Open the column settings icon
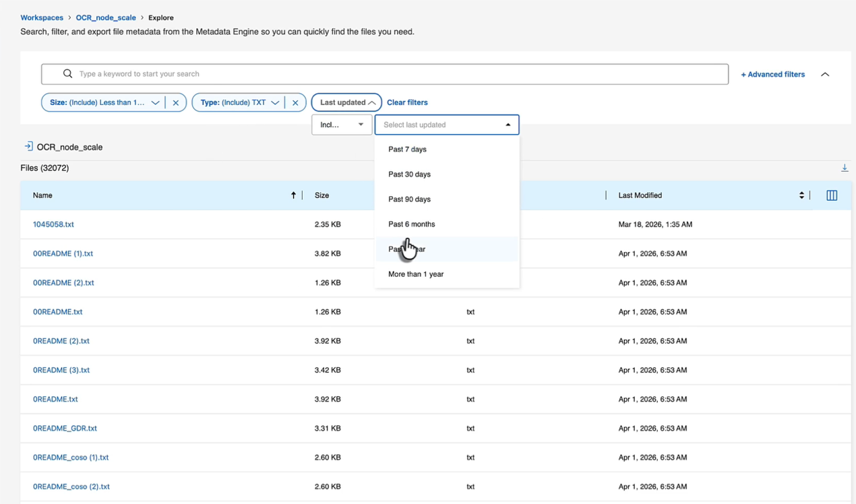Screen dimensions: 856x504 [832, 195]
